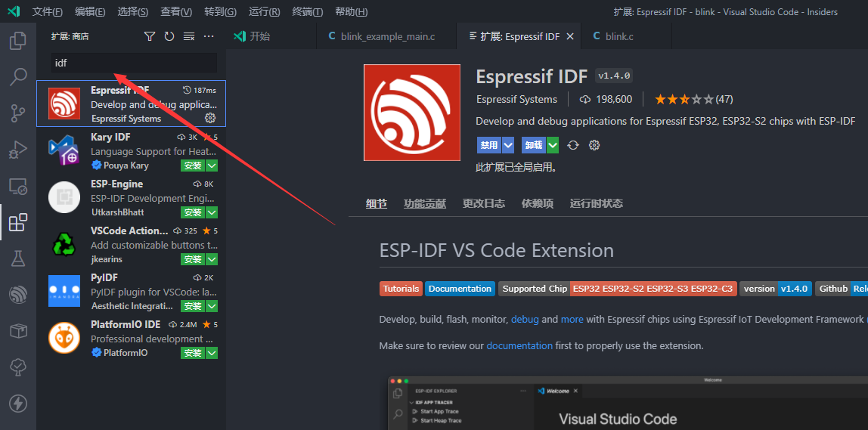Open the 文件(F) menu

[48, 11]
